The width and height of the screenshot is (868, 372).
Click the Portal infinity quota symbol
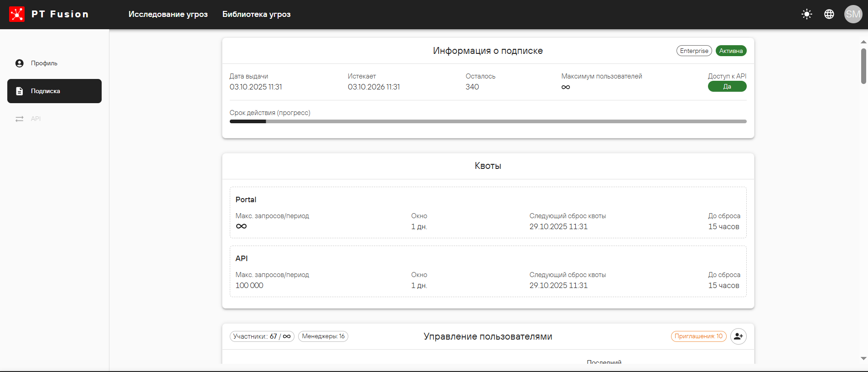pos(241,226)
